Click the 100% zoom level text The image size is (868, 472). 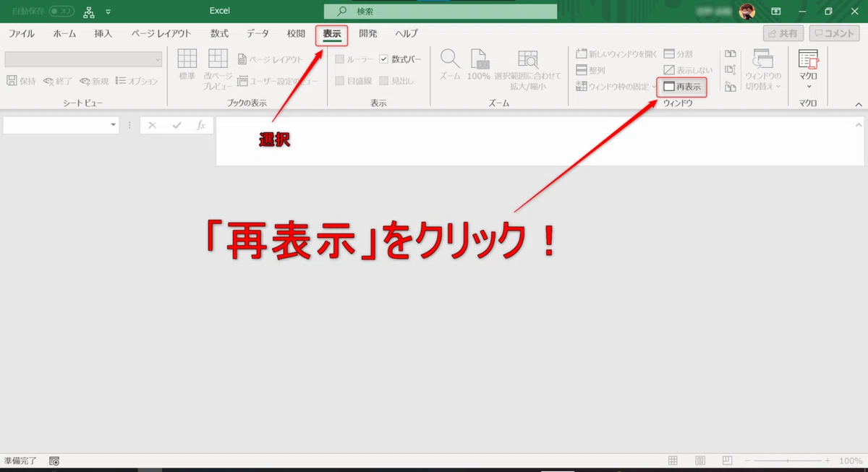click(x=850, y=460)
